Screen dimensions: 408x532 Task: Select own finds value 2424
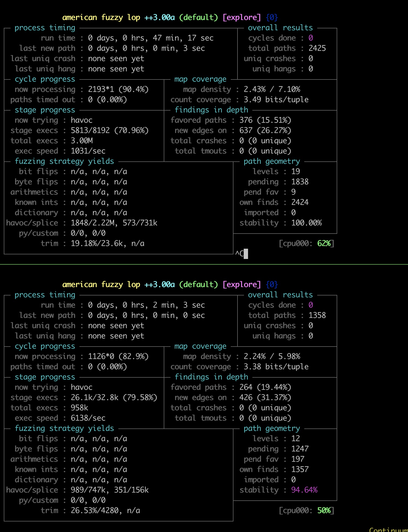pos(300,202)
